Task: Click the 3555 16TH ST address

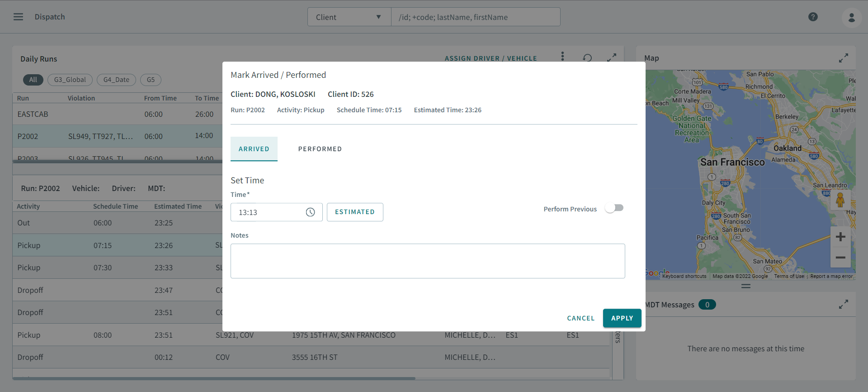Action: (315, 357)
